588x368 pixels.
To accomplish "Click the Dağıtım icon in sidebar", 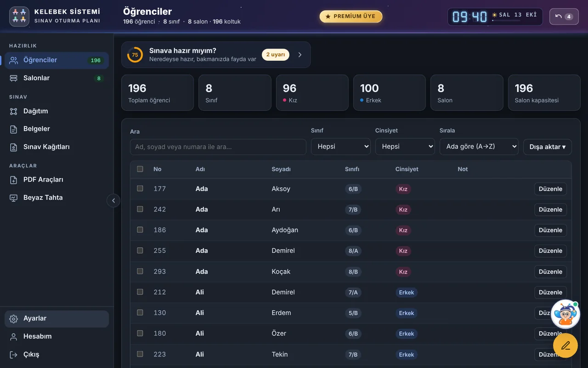I will tap(14, 111).
